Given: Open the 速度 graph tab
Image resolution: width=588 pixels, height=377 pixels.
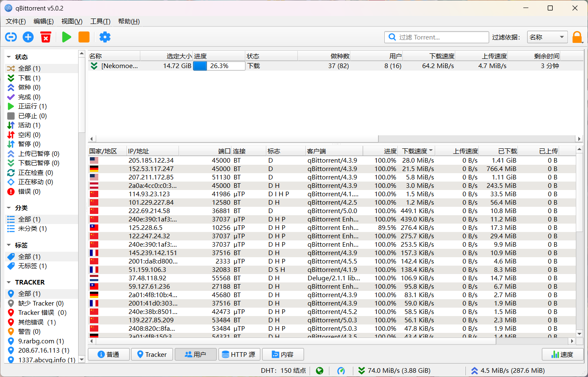Looking at the screenshot, I should [x=562, y=354].
